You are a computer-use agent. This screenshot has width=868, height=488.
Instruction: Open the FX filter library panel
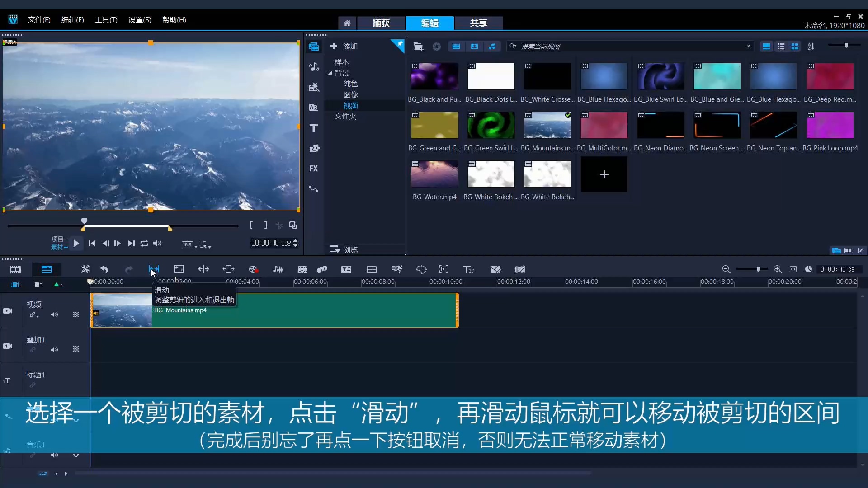(314, 169)
